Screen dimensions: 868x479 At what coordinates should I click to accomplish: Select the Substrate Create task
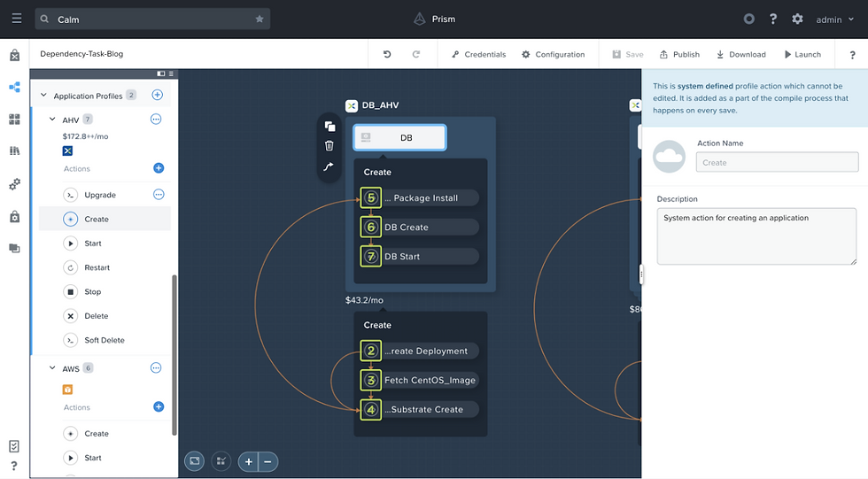[420, 410]
